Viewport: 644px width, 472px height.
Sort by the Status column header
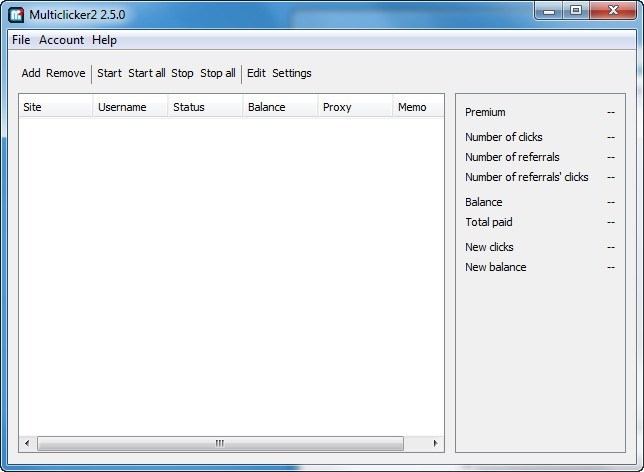(205, 107)
